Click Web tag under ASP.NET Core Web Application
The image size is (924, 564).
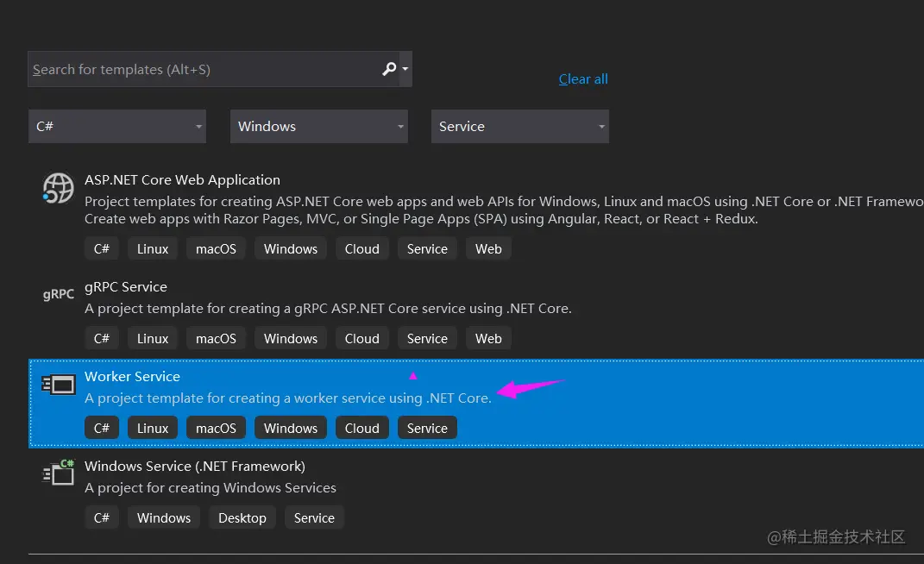click(x=488, y=248)
